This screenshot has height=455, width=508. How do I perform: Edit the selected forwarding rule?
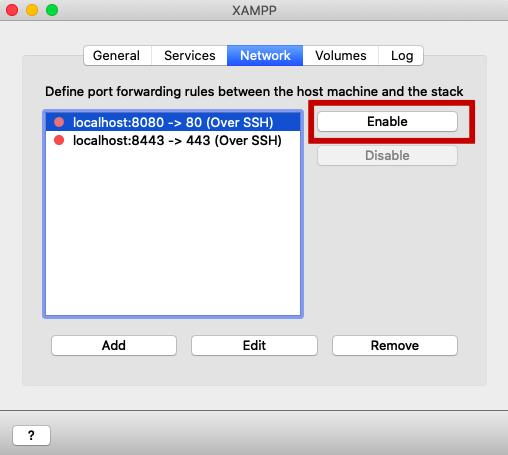[x=254, y=345]
